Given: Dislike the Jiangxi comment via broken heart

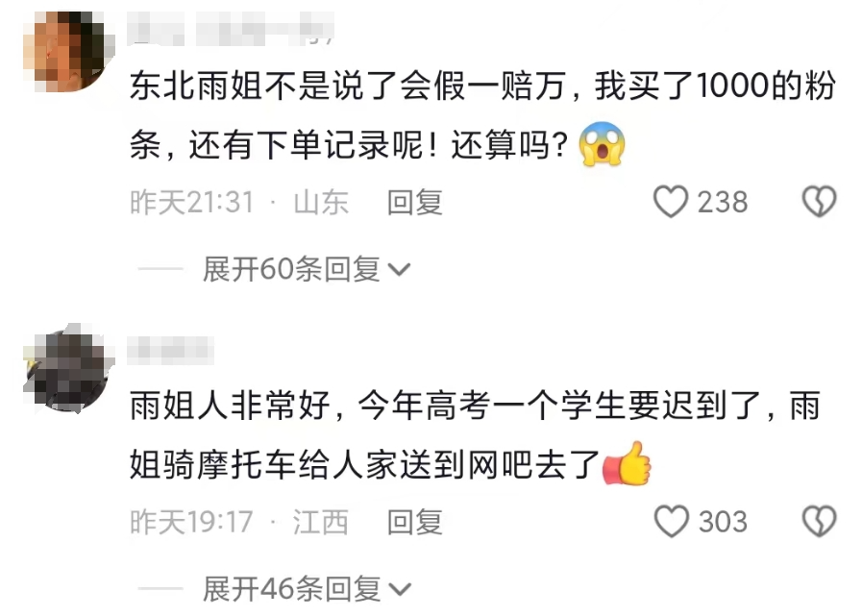Looking at the screenshot, I should click(819, 521).
